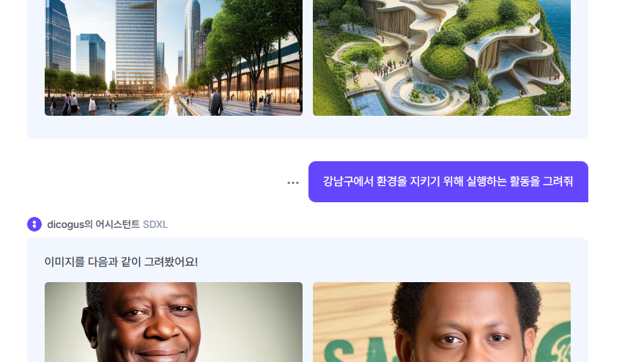Click the dicogus의 어시스턴트 name label
The width and height of the screenshot is (644, 362).
coord(93,224)
